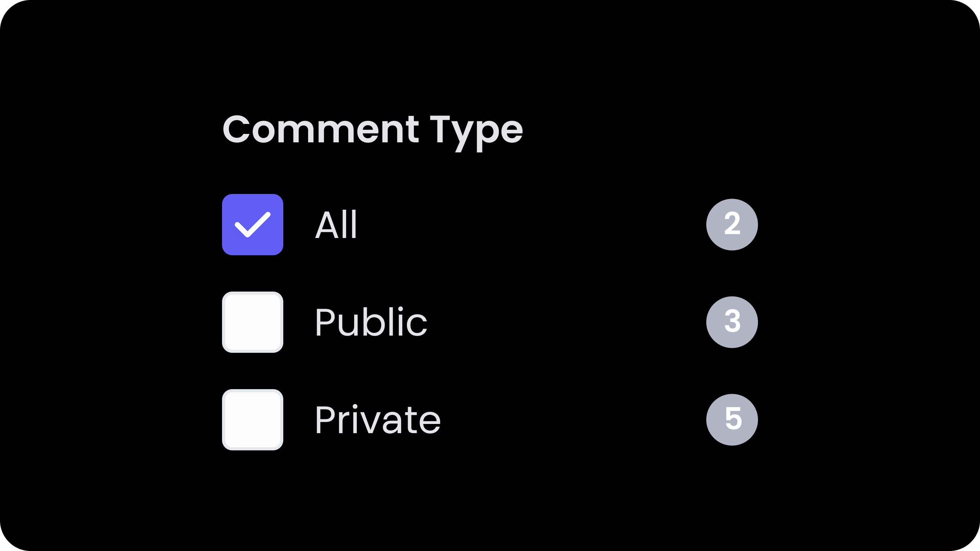Open the gray badge in the Private row
The height and width of the screenshot is (551, 980).
click(732, 420)
